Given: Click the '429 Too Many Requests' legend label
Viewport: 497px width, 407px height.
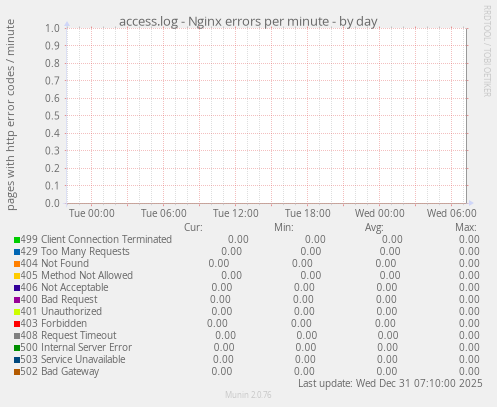Looking at the screenshot, I should tap(75, 251).
